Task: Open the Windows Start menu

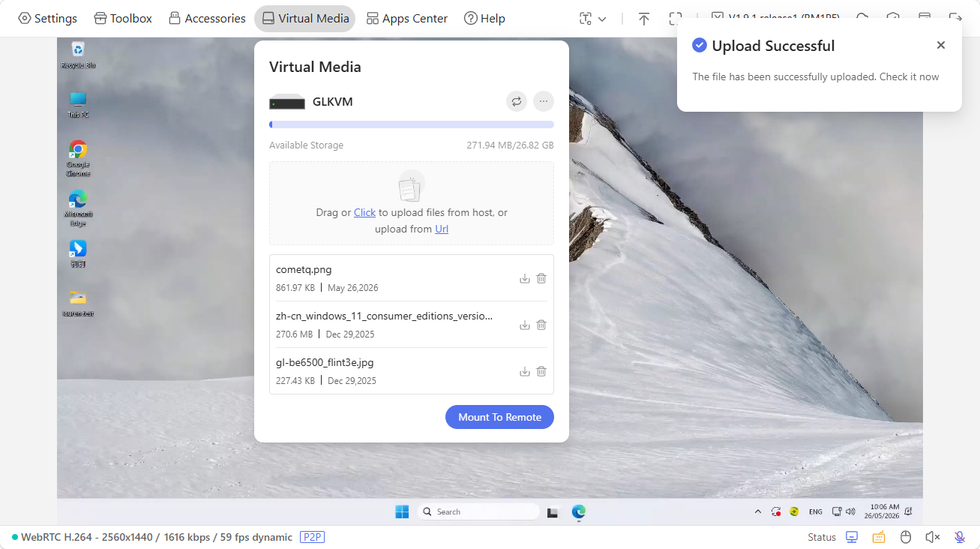Action: [402, 511]
